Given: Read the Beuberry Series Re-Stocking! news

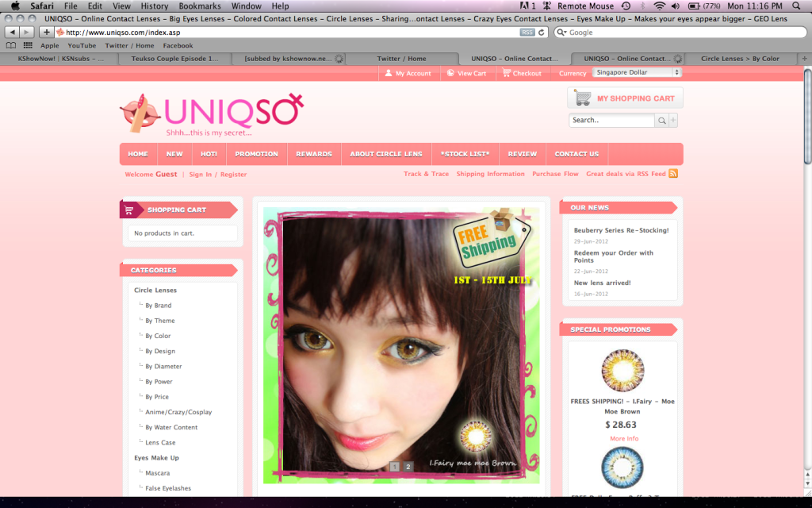Looking at the screenshot, I should point(621,230).
